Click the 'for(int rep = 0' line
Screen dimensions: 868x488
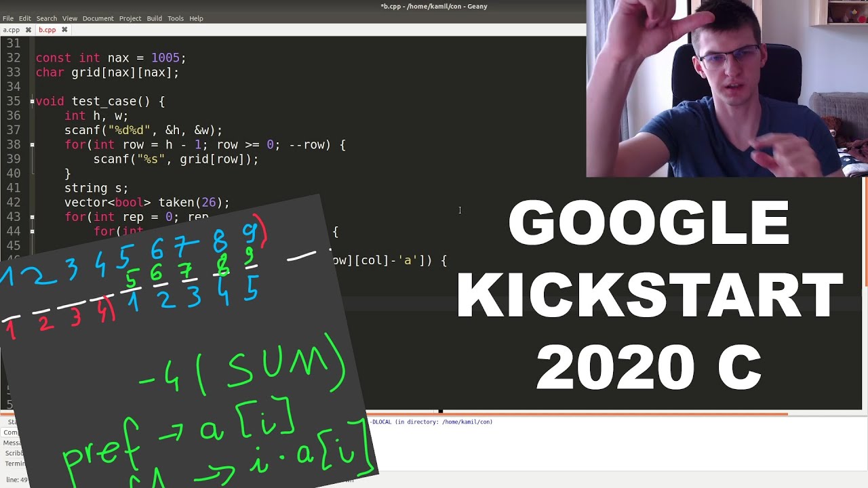click(136, 218)
